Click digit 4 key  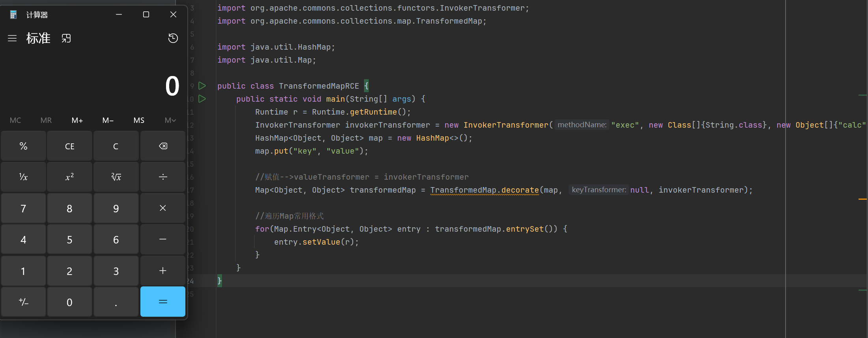point(23,240)
